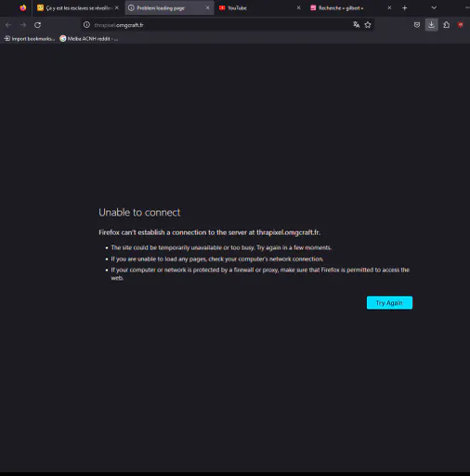The width and height of the screenshot is (470, 476).
Task: Open the translate page icon in address bar
Action: 357,25
